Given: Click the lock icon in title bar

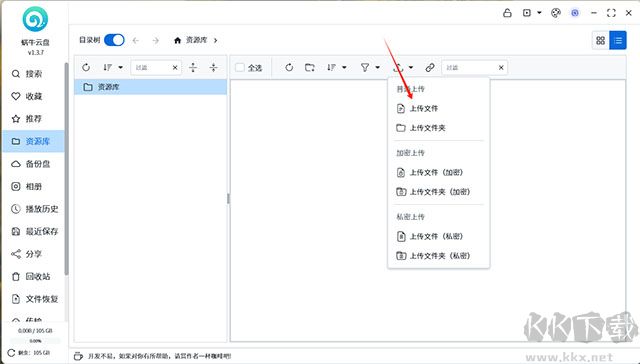Looking at the screenshot, I should pyautogui.click(x=507, y=13).
